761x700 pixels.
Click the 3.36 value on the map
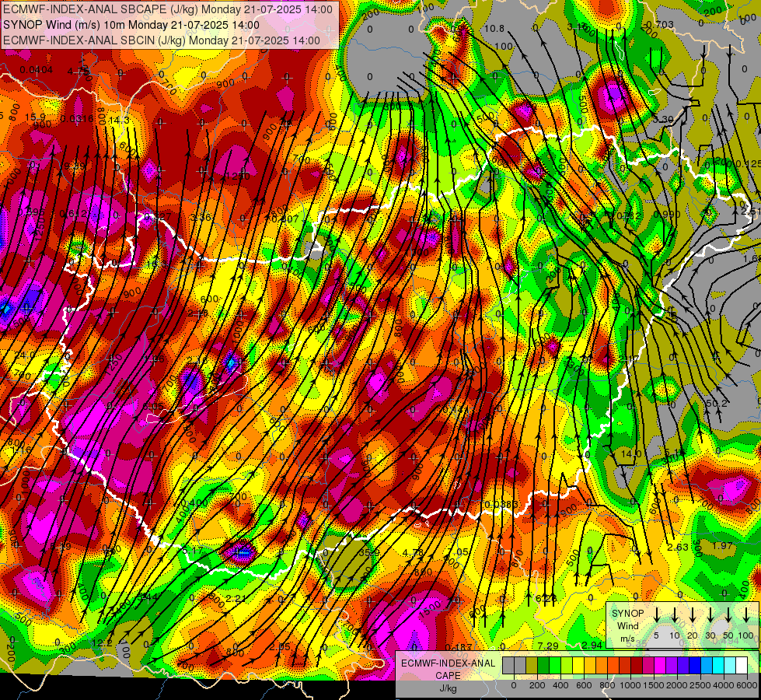tap(201, 217)
